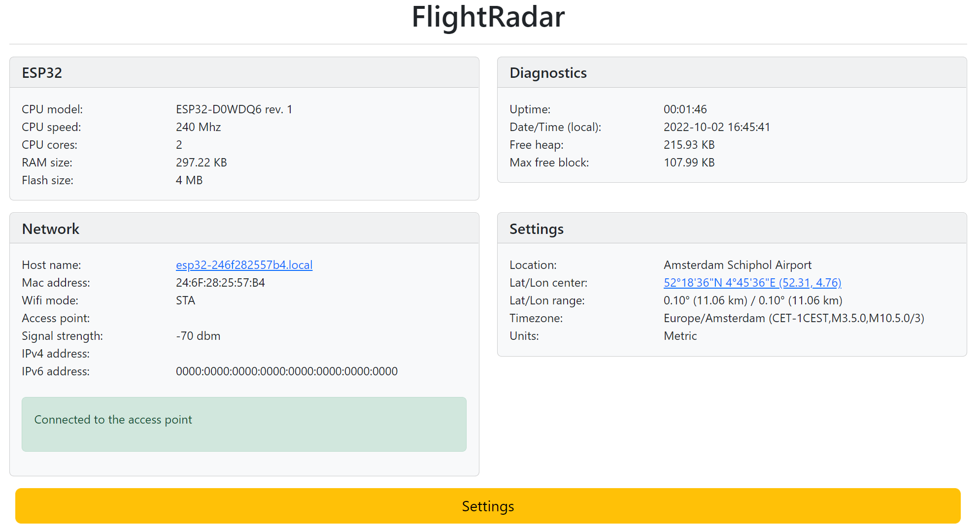Click the yellow Settings button
This screenshot has width=980, height=529.
[x=488, y=506]
